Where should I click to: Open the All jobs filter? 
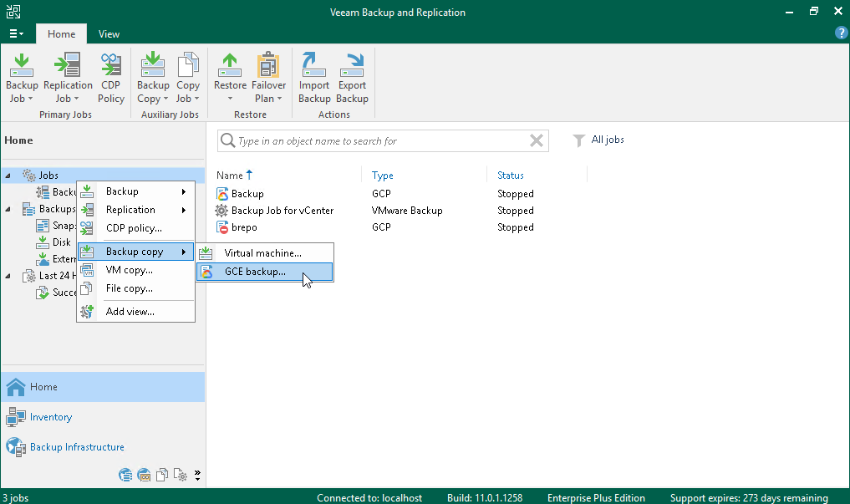598,140
